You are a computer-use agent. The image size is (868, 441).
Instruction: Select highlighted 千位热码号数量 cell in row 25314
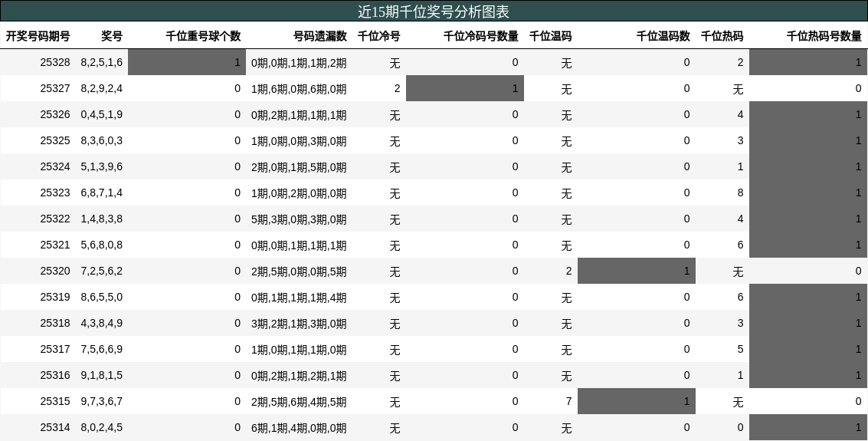point(808,428)
